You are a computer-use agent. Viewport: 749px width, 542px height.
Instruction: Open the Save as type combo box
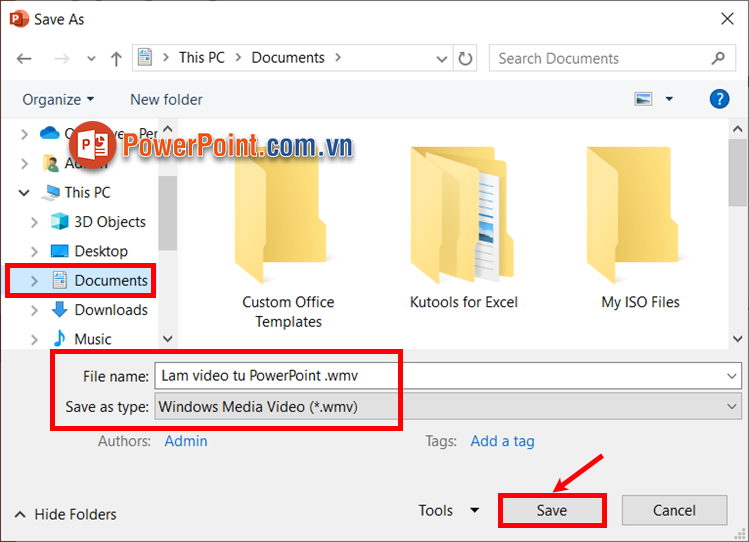pyautogui.click(x=448, y=407)
